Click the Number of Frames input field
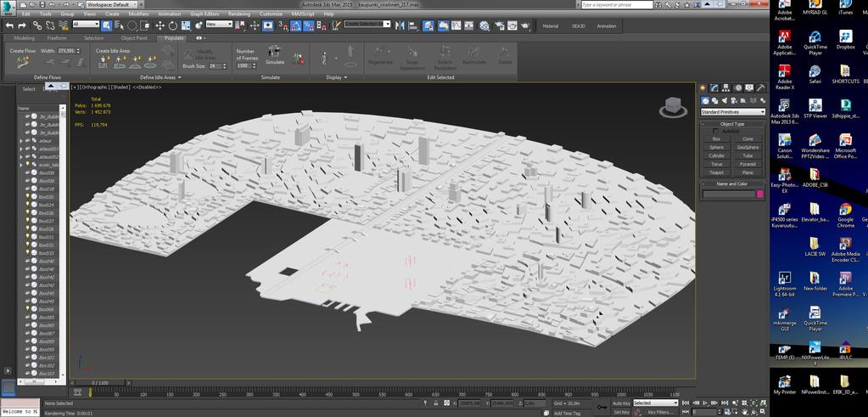The width and height of the screenshot is (868, 417). 243,65
